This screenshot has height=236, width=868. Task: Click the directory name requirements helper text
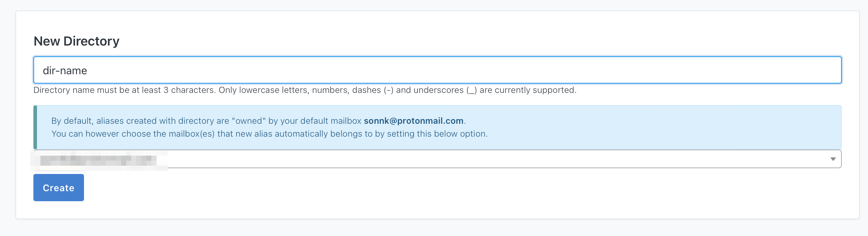(305, 90)
